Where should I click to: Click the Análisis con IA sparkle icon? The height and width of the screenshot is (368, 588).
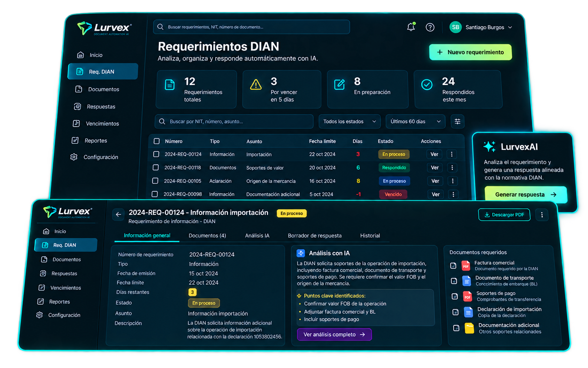[301, 253]
